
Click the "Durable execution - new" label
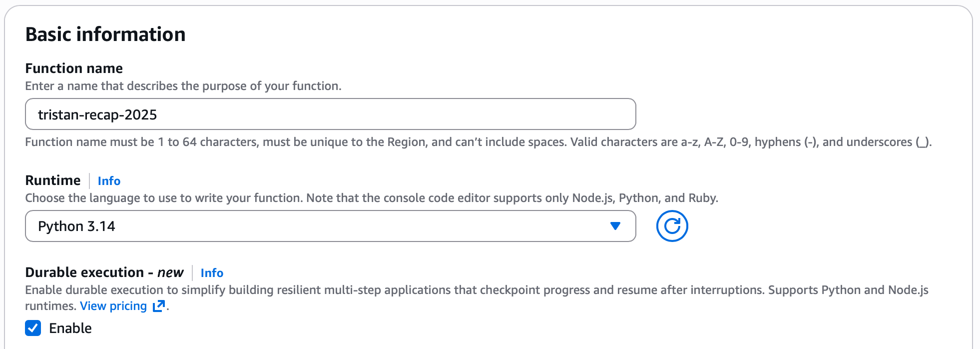tap(104, 272)
